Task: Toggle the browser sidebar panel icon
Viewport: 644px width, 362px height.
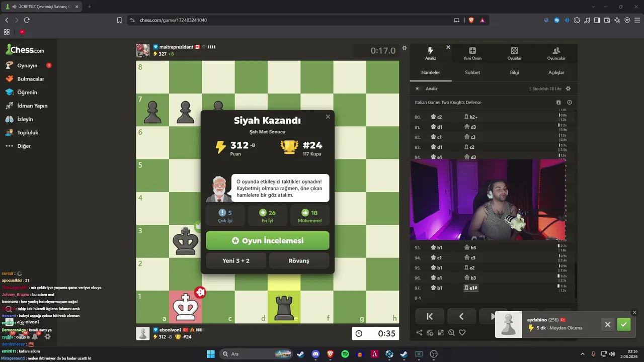Action: point(597,20)
